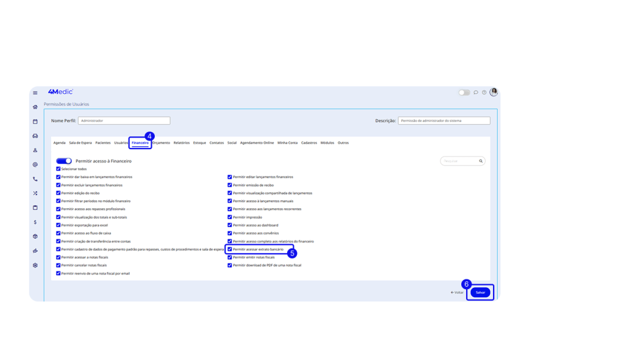
Task: Toggle the switch in top header
Action: point(464,93)
